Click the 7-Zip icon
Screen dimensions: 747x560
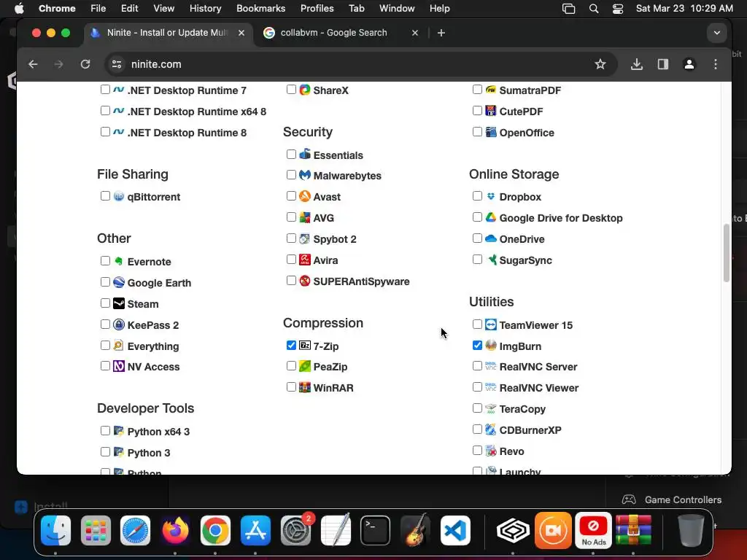tap(305, 345)
